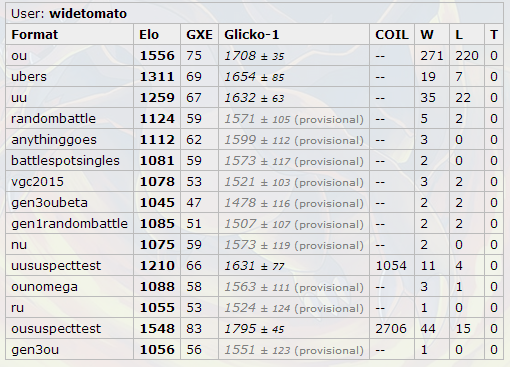Click Glicko rating 1478 ± 116 provisional
Image resolution: width=510 pixels, height=367 pixels.
(x=294, y=203)
